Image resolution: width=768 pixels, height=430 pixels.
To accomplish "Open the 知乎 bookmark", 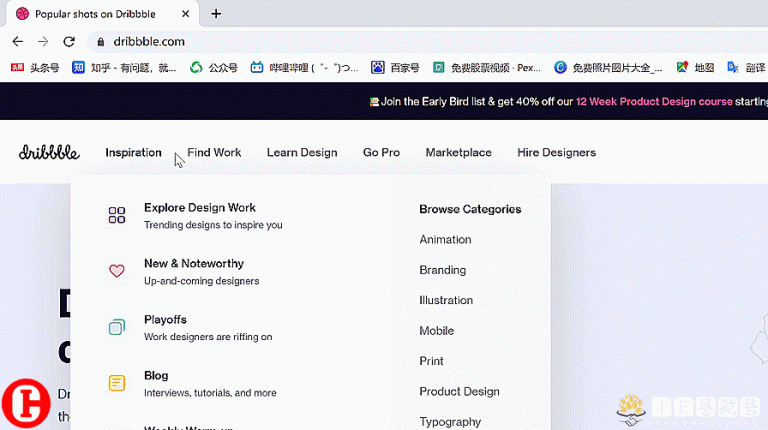I will (124, 68).
